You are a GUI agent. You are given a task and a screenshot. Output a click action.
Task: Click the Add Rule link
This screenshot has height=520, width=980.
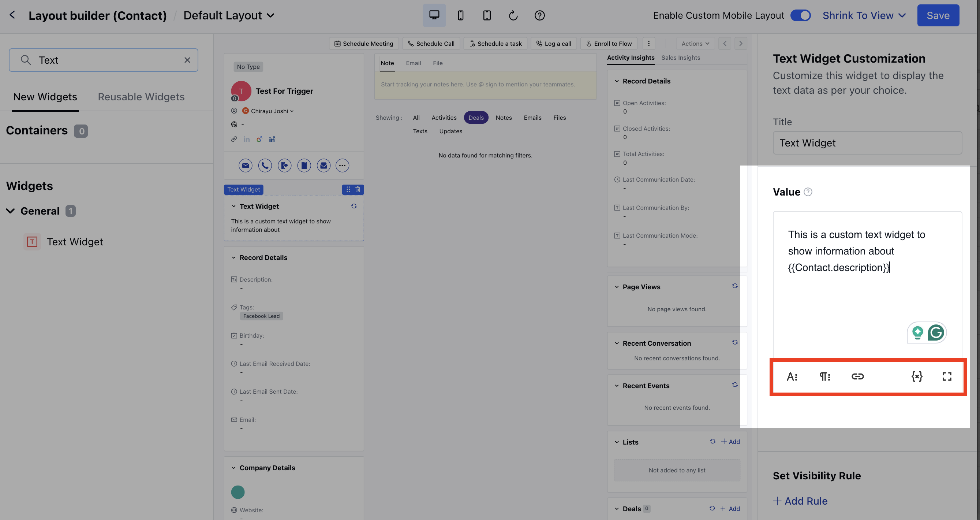click(x=800, y=501)
